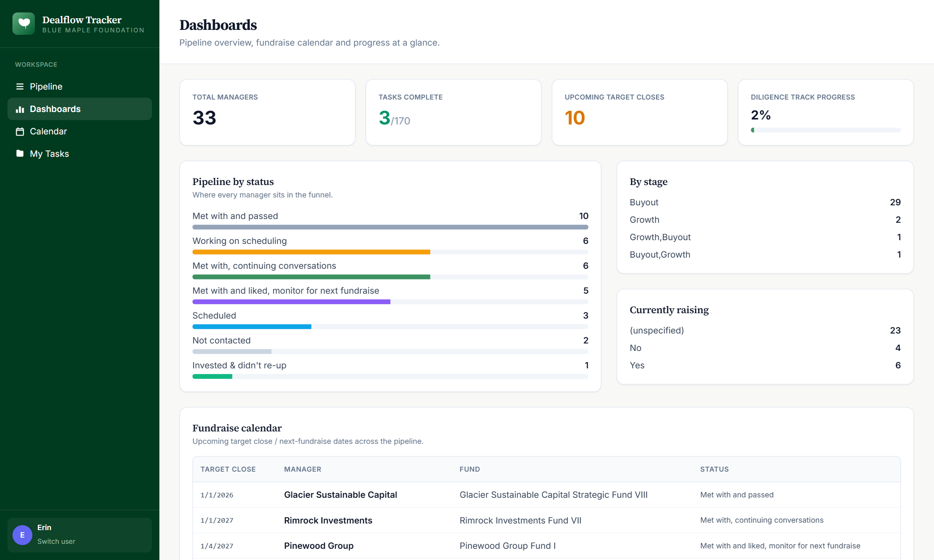Screen dimensions: 934x560
Task: Click the No currently raising row
Action: pos(765,348)
